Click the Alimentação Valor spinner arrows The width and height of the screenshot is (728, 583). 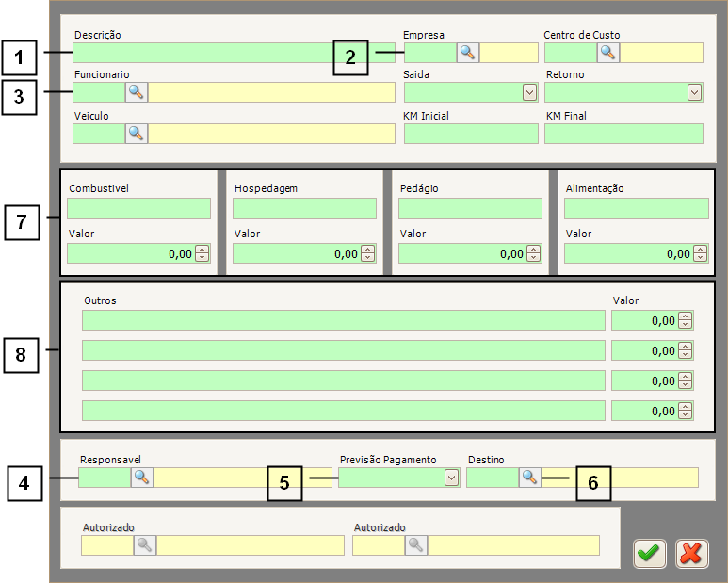pyautogui.click(x=700, y=253)
